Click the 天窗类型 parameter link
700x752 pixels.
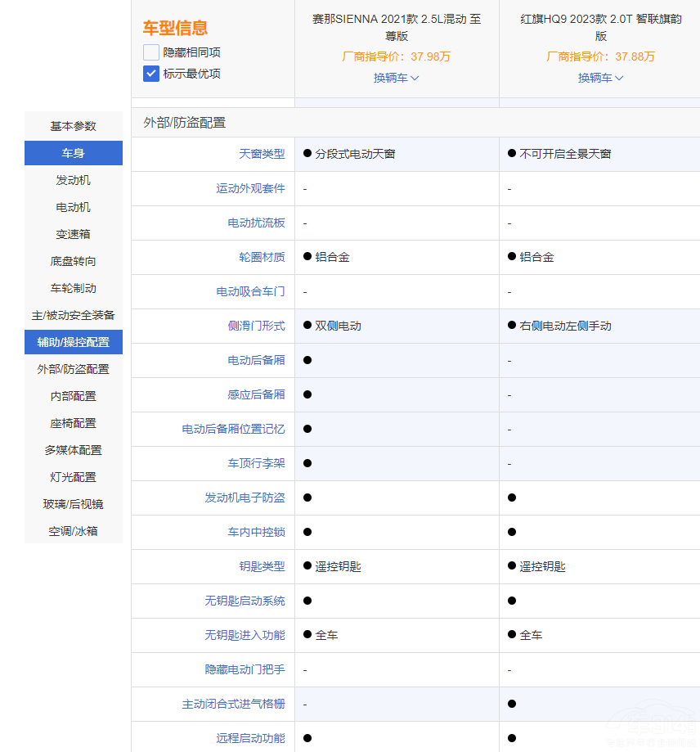(x=262, y=154)
